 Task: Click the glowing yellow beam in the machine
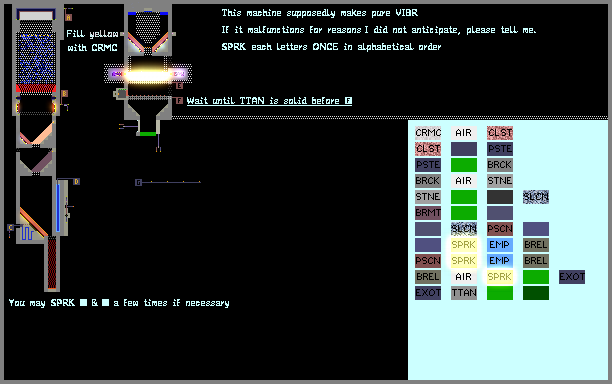[149, 75]
